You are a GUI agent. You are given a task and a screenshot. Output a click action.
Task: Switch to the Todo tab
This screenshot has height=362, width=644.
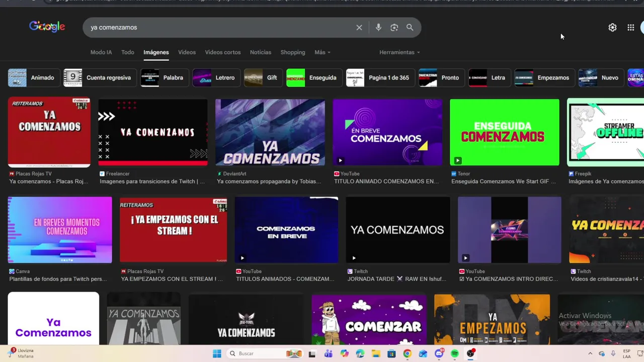coord(128,52)
